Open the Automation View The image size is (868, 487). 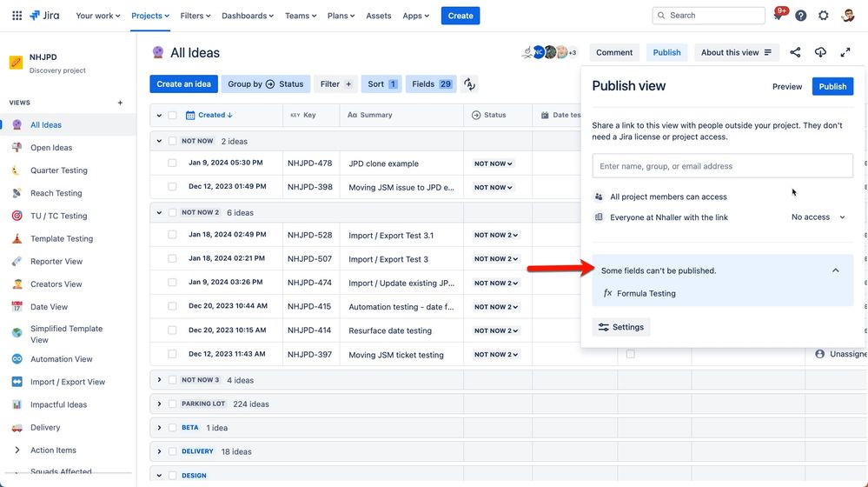61,359
